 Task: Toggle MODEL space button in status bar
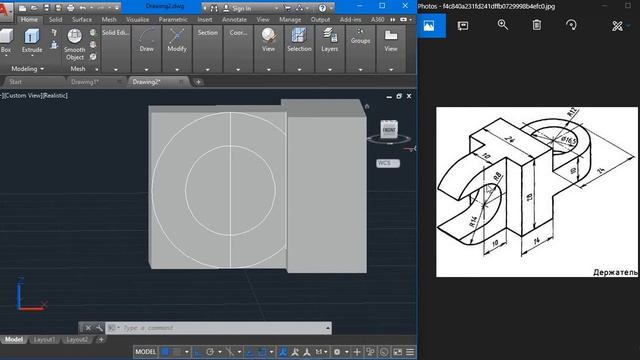pos(145,352)
